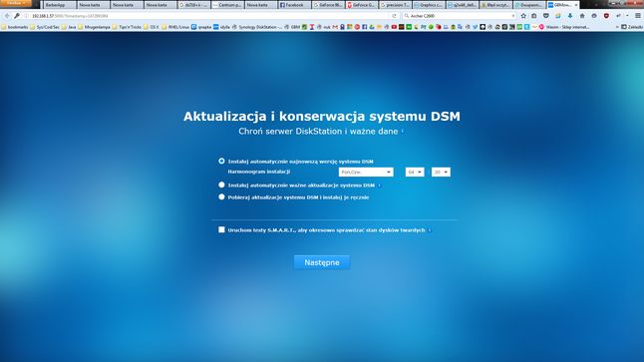Image resolution: width=644 pixels, height=362 pixels.
Task: Click the red shield extension icon
Action: click(606, 16)
